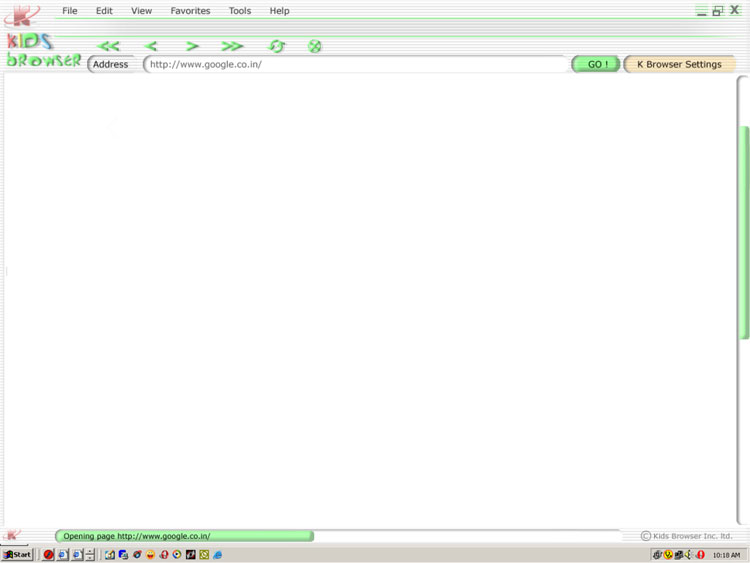Expand the Favorites menu
The image size is (750, 563).
190,11
